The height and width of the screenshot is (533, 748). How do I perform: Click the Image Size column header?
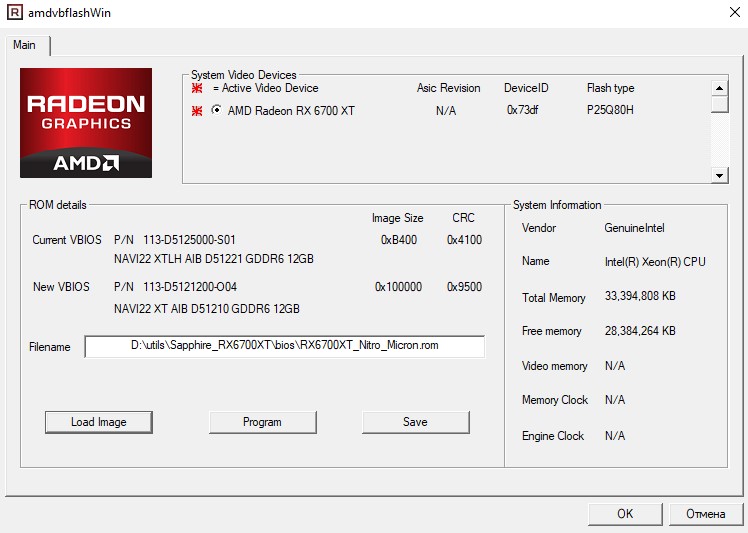click(397, 218)
